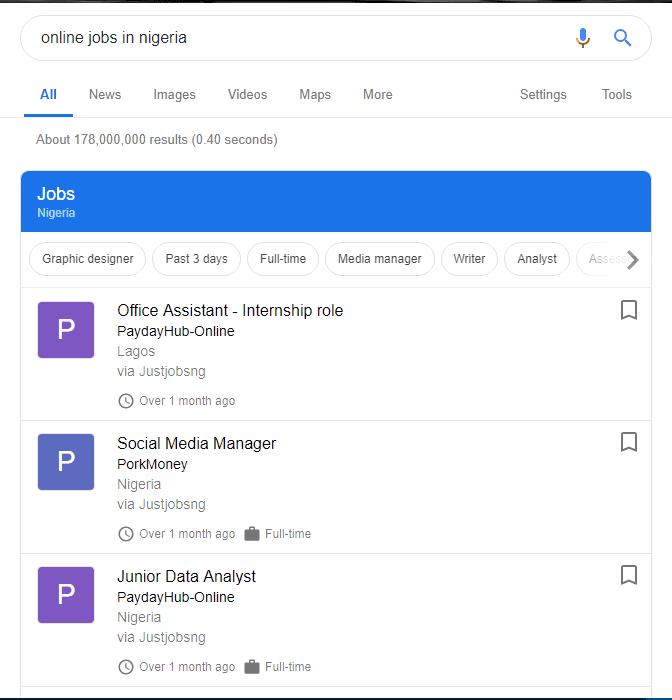Click the PaydayHub logo beside Junior Data Analyst
Screen dimensions: 672x700
point(66,595)
